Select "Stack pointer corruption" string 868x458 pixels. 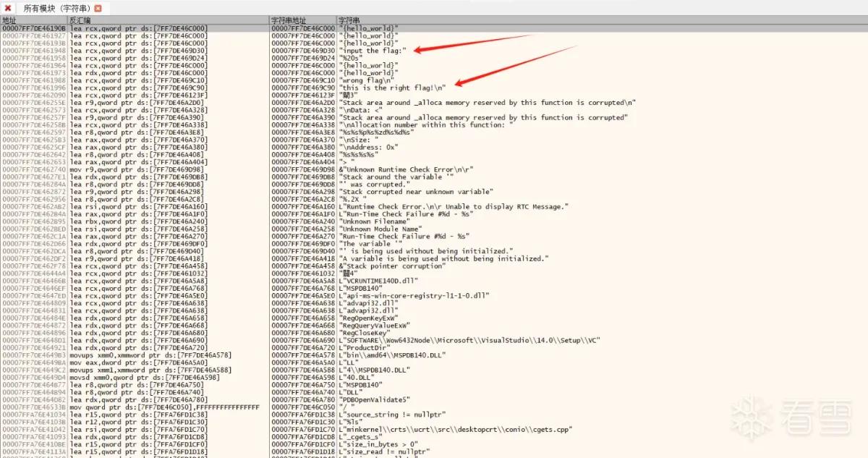[392, 266]
